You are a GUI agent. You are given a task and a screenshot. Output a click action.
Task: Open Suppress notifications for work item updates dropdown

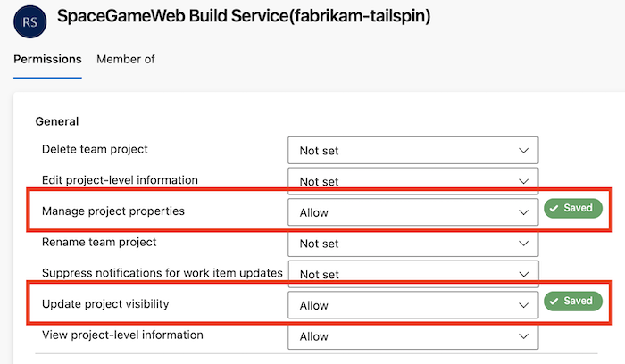412,274
